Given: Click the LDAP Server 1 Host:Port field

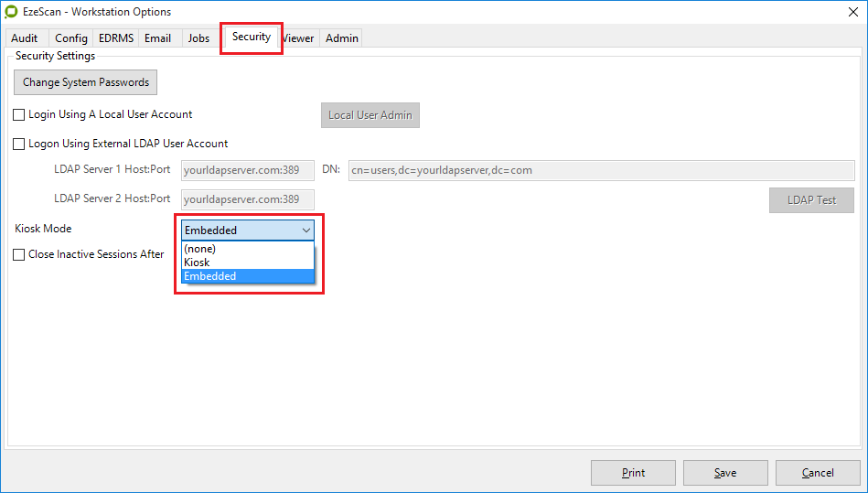Looking at the screenshot, I should [247, 170].
